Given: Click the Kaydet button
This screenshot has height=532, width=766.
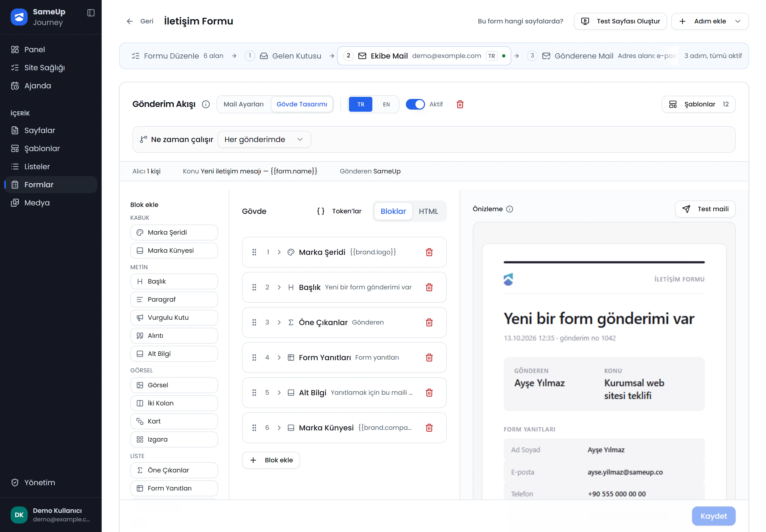Looking at the screenshot, I should (x=713, y=516).
